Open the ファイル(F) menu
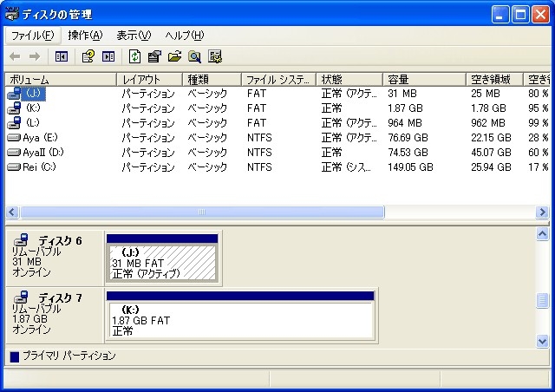This screenshot has height=392, width=555. tap(33, 36)
